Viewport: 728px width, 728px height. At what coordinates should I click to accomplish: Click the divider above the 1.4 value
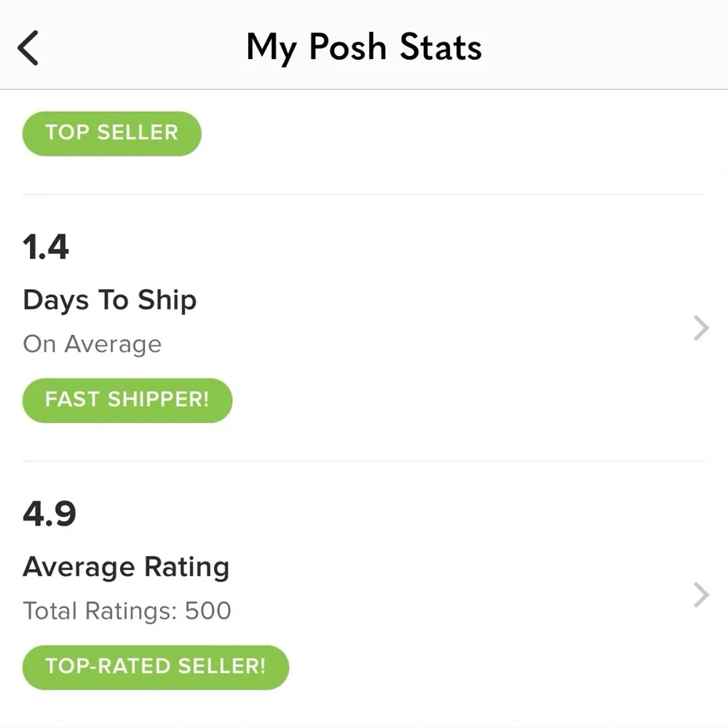tap(364, 194)
